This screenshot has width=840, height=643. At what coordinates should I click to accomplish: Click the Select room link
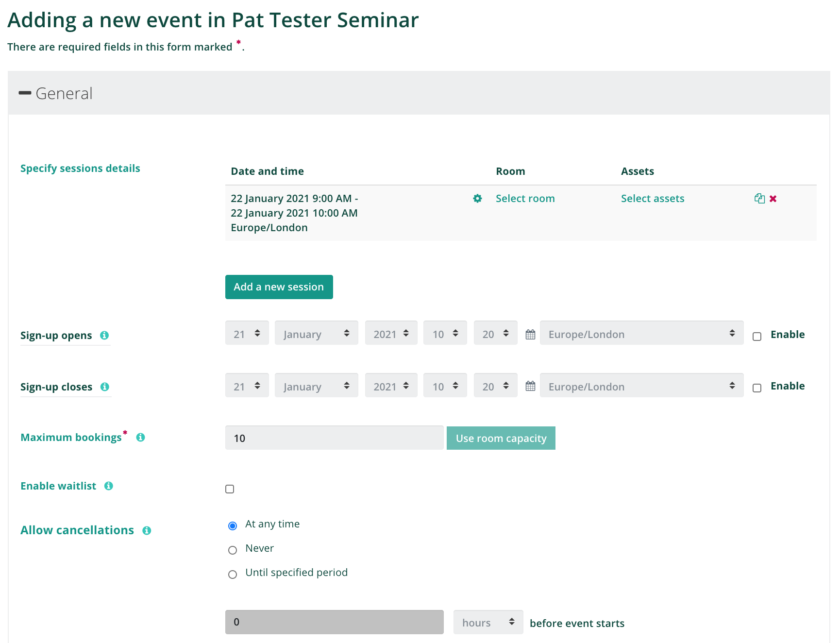525,199
